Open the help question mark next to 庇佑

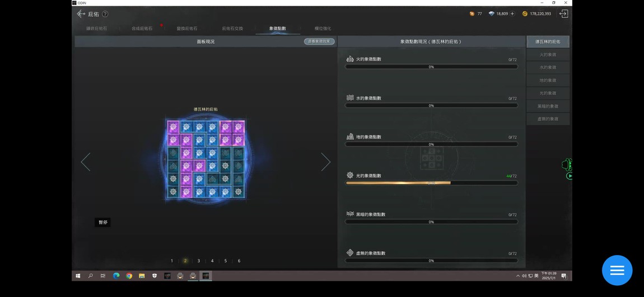click(x=105, y=14)
